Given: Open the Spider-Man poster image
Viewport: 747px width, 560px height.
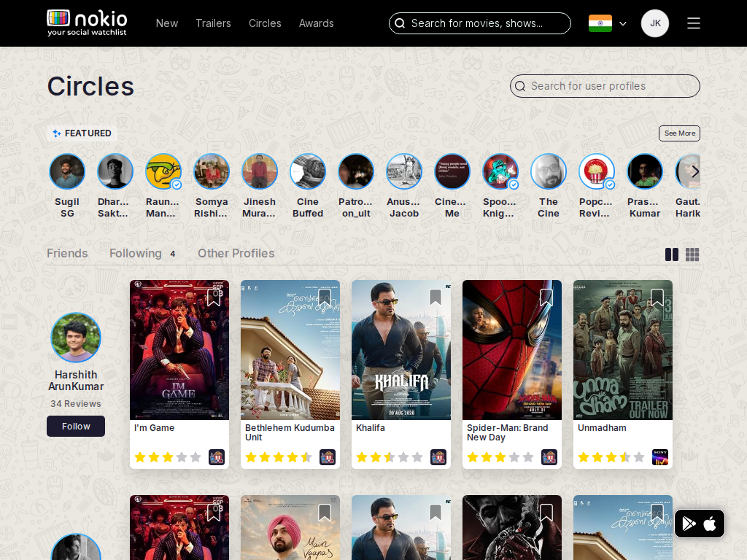Looking at the screenshot, I should [x=511, y=350].
